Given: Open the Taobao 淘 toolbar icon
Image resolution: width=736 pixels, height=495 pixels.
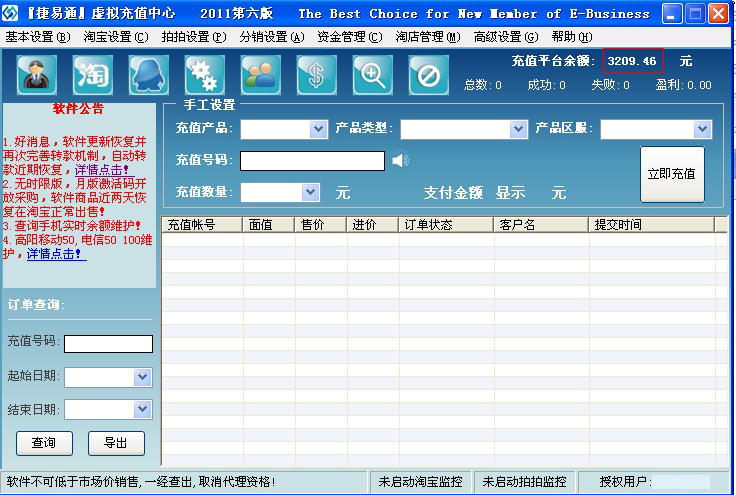Looking at the screenshot, I should [x=92, y=75].
